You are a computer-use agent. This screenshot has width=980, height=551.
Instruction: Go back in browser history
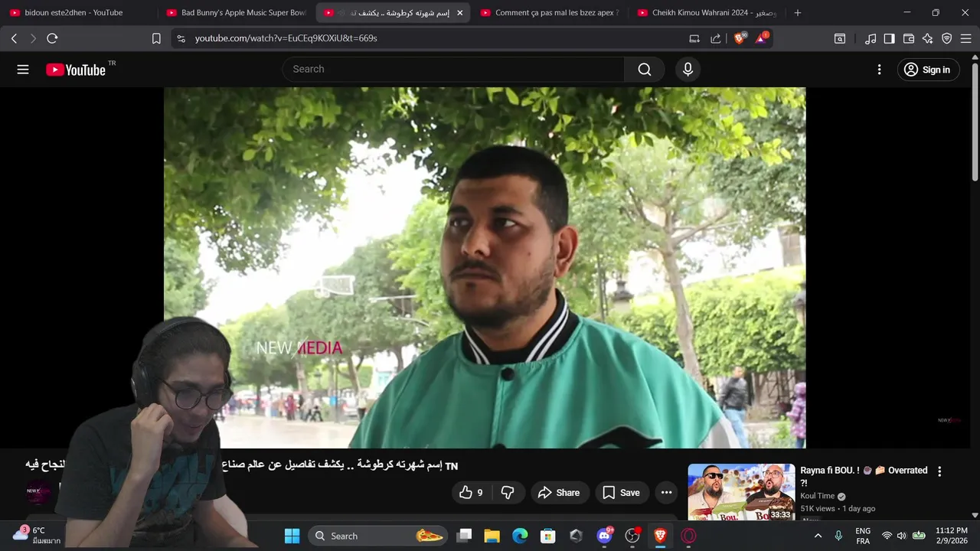(14, 38)
